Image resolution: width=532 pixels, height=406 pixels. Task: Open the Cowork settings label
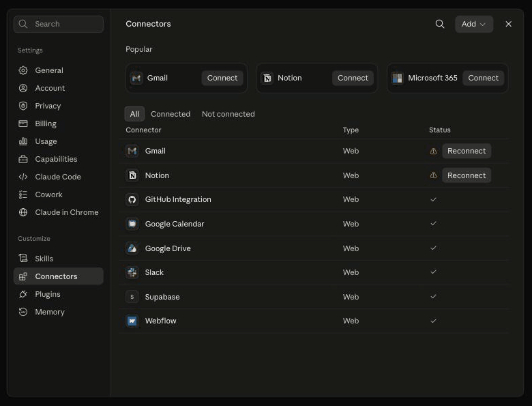48,194
